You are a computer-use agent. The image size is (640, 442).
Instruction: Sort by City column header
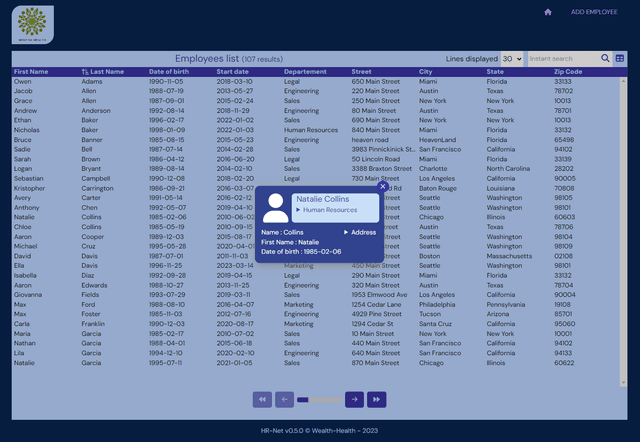425,72
